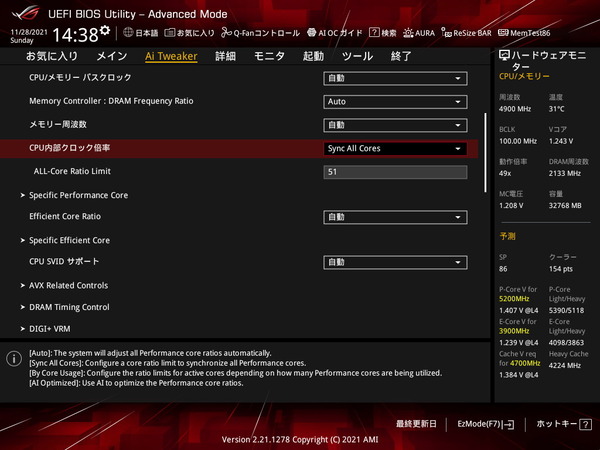Open Memory Controller DRAM Frequency Ratio dropdown
Image resolution: width=600 pixels, height=450 pixels.
coord(395,102)
